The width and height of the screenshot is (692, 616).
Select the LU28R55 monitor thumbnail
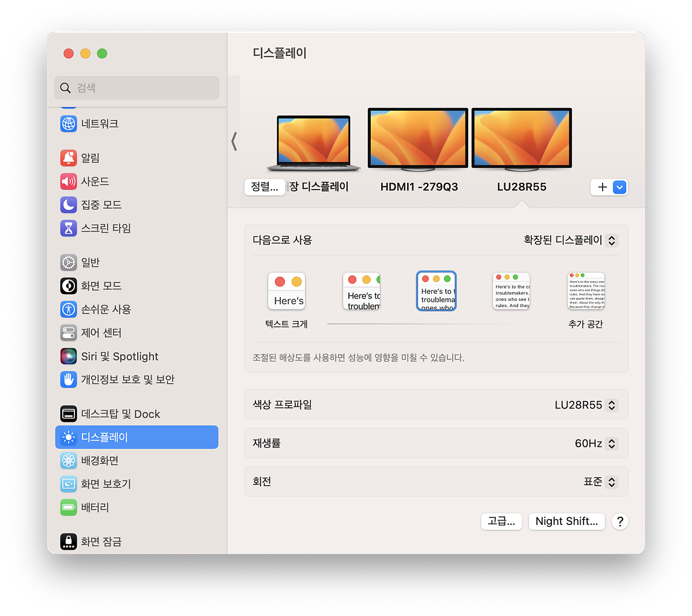tap(522, 139)
